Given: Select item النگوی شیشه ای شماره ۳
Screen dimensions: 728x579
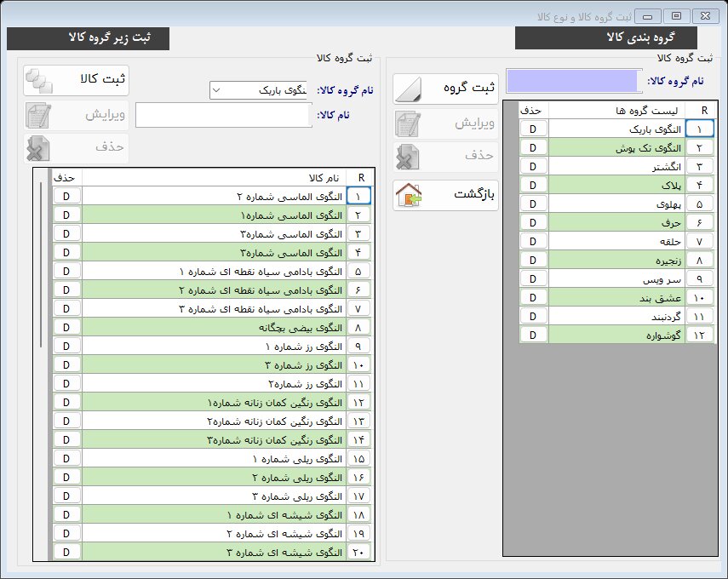Looking at the screenshot, I should (x=214, y=552).
